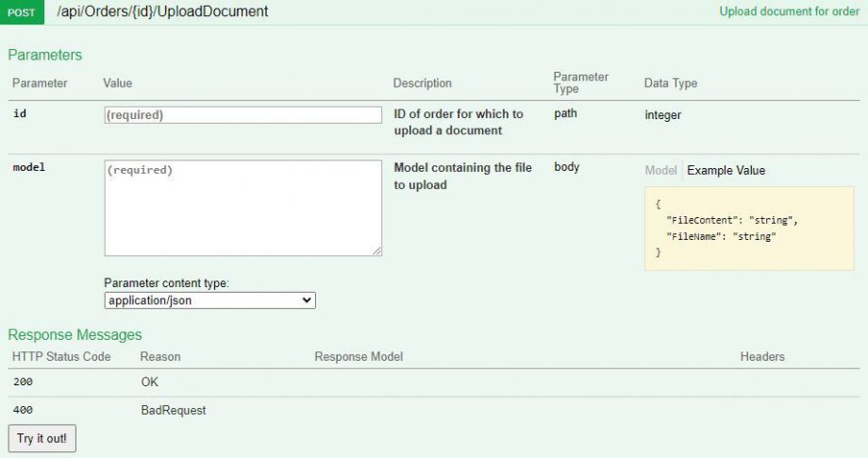Image resolution: width=868 pixels, height=458 pixels.
Task: Focus the id value input field
Action: point(243,114)
